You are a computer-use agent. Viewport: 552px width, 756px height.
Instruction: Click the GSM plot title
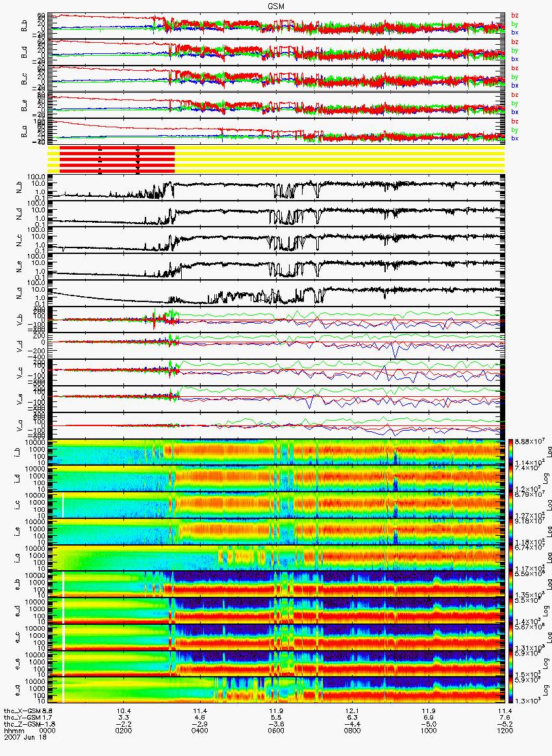tap(277, 6)
